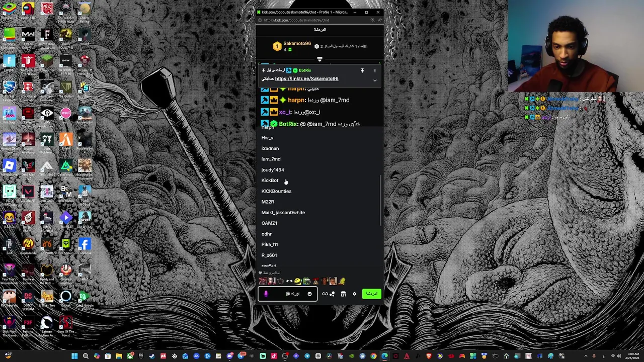The height and width of the screenshot is (362, 644).
Task: Open the shop storefront icon
Action: click(343, 294)
